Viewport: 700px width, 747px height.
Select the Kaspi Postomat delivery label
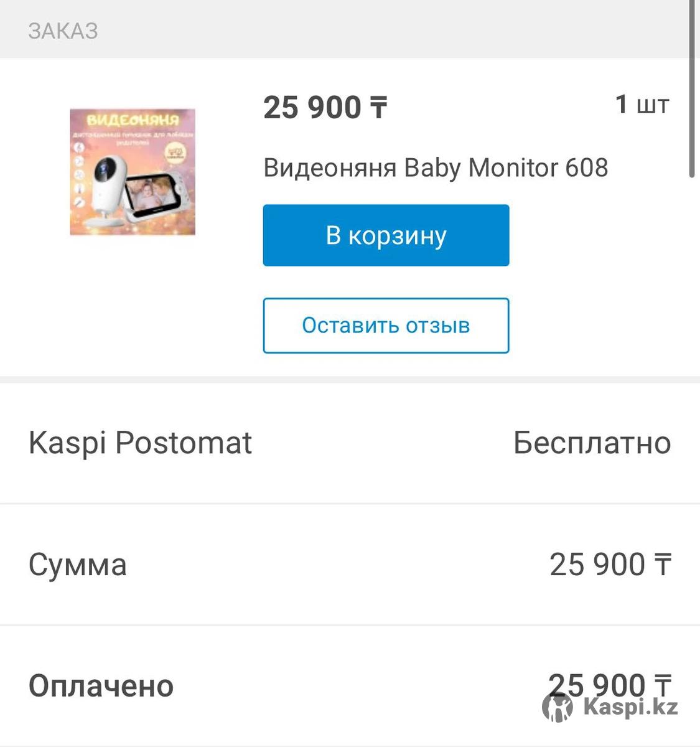[140, 443]
